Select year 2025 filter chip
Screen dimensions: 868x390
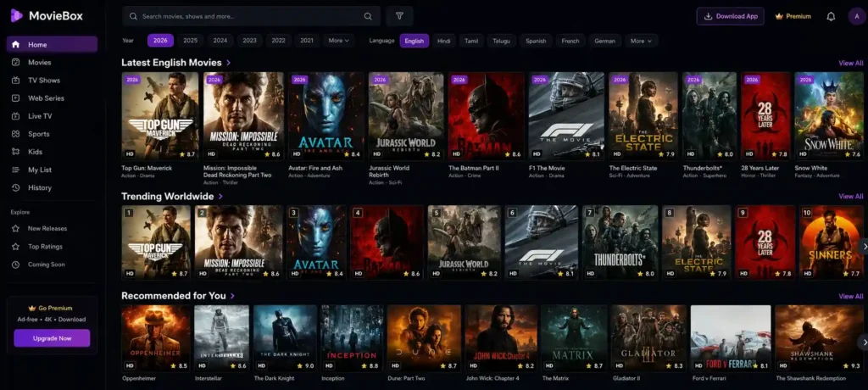[191, 41]
